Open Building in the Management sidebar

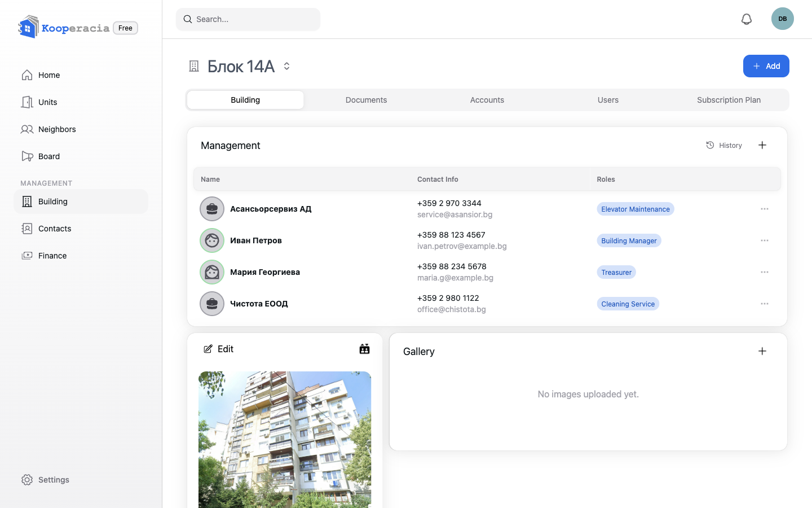pyautogui.click(x=81, y=202)
